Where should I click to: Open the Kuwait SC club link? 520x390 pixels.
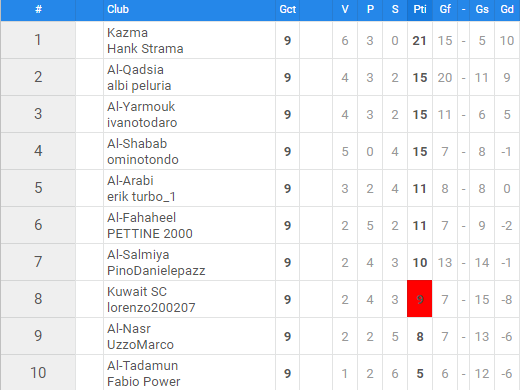(x=137, y=292)
